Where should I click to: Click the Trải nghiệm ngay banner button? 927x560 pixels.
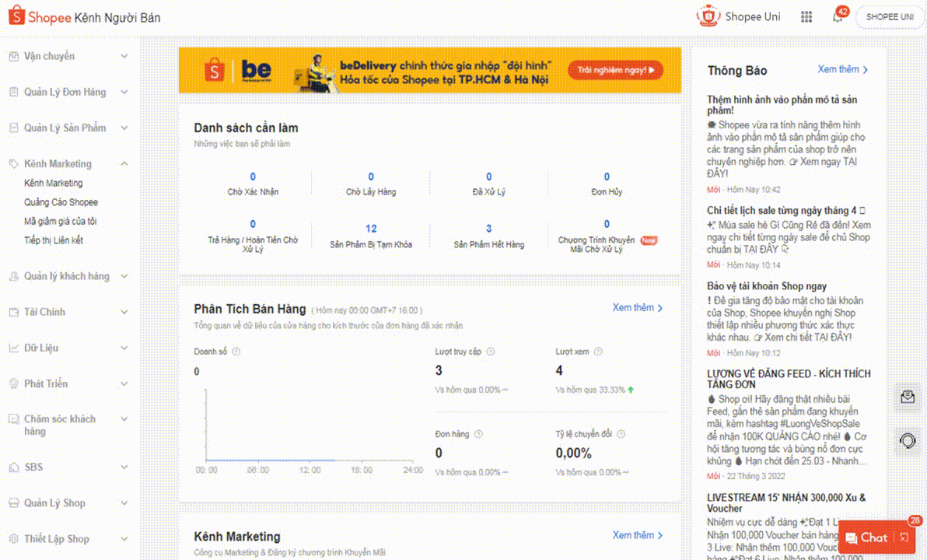(615, 70)
